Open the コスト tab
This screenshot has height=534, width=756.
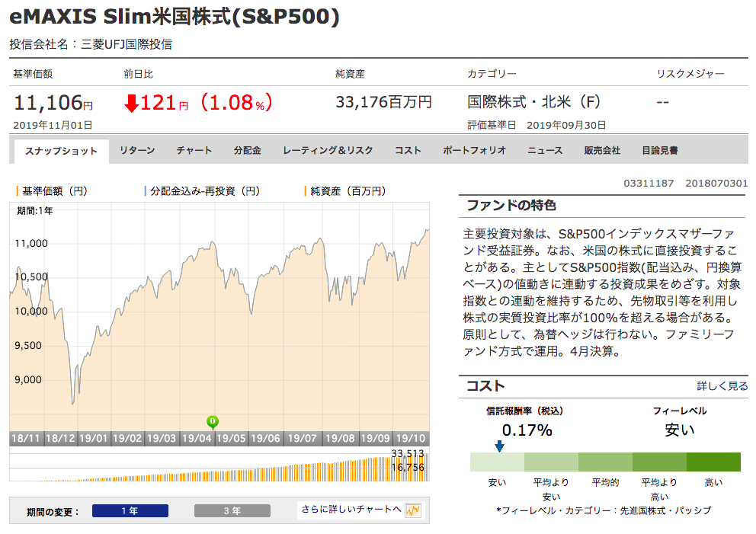pos(408,150)
